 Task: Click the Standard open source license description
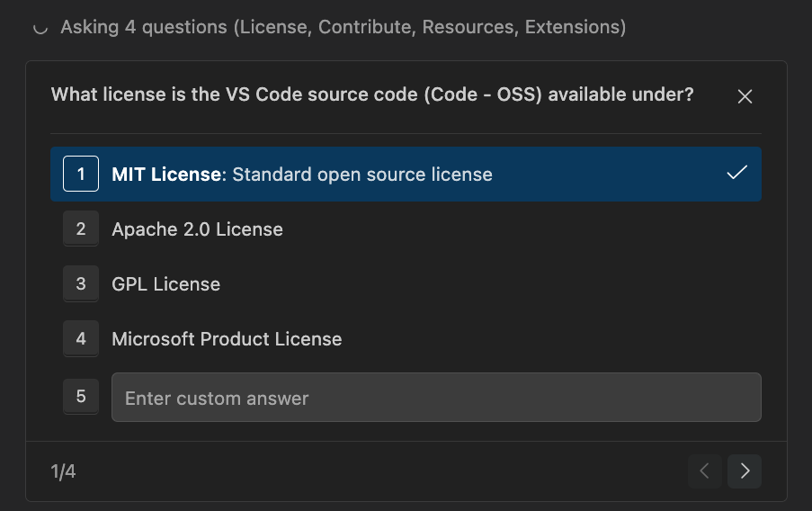(362, 175)
